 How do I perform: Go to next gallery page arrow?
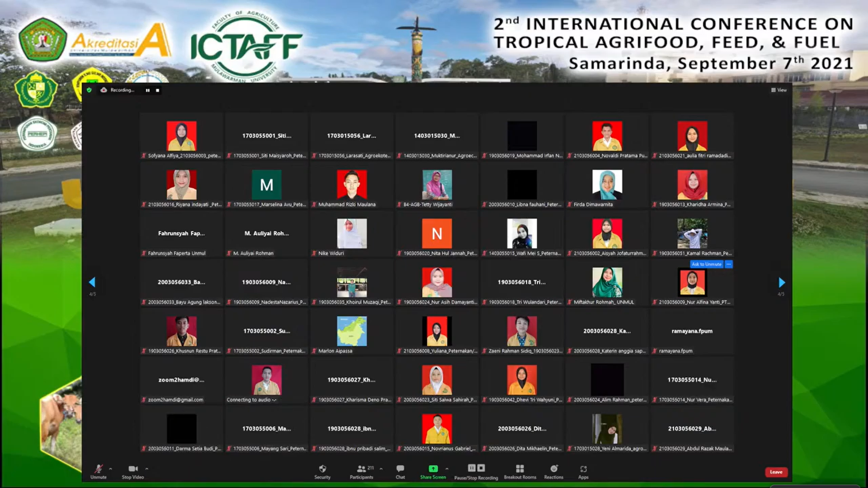click(x=782, y=282)
